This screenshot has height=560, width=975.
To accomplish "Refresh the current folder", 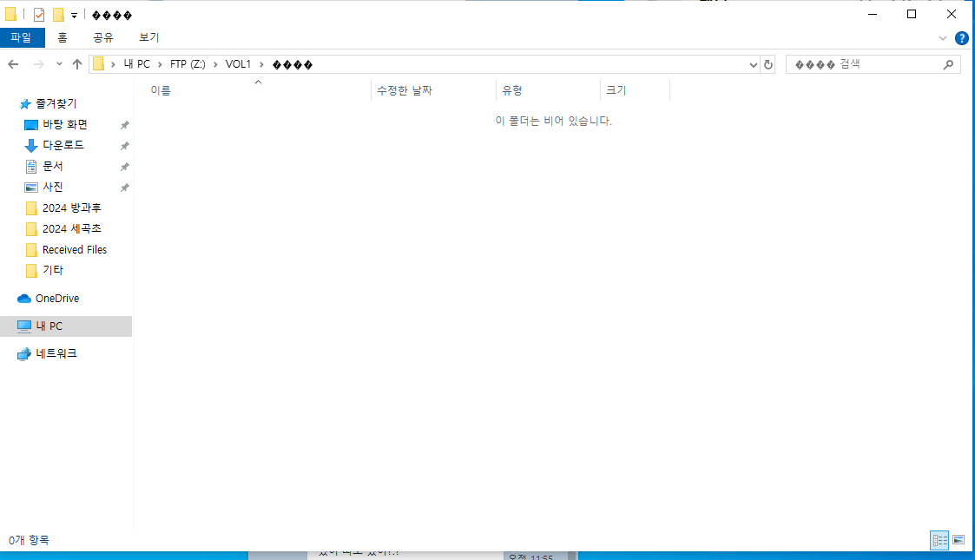I will click(768, 64).
